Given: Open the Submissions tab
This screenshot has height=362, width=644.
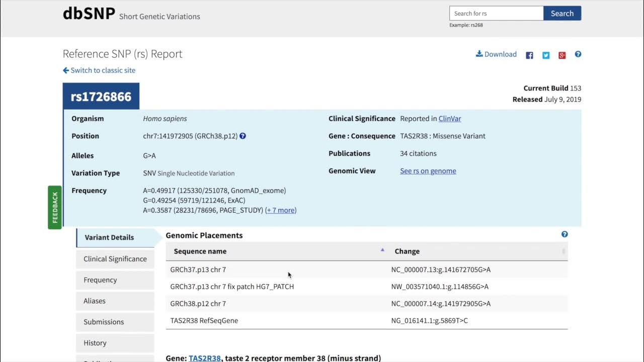Looking at the screenshot, I should point(104,322).
